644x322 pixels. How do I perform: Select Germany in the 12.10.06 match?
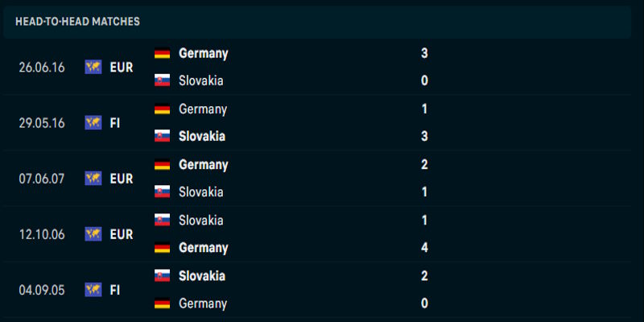pos(204,248)
